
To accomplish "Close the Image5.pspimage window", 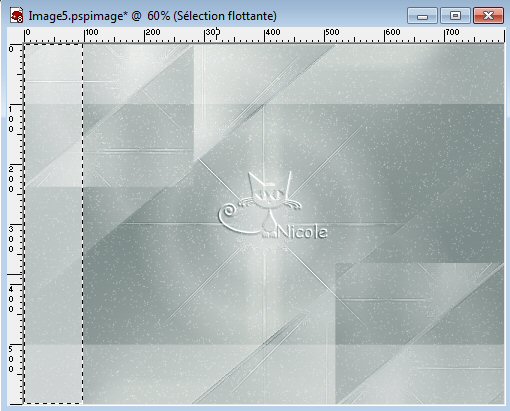I will pos(488,16).
